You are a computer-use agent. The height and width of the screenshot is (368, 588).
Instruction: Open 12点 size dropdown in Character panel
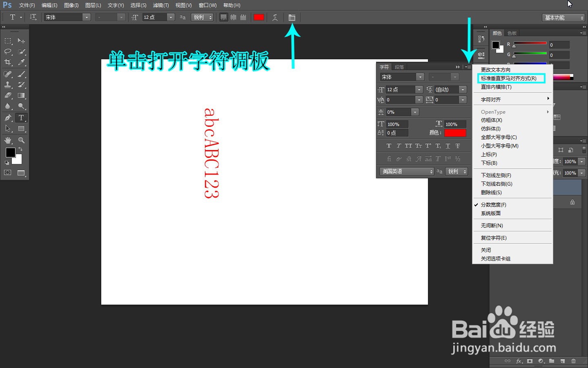[x=419, y=90]
